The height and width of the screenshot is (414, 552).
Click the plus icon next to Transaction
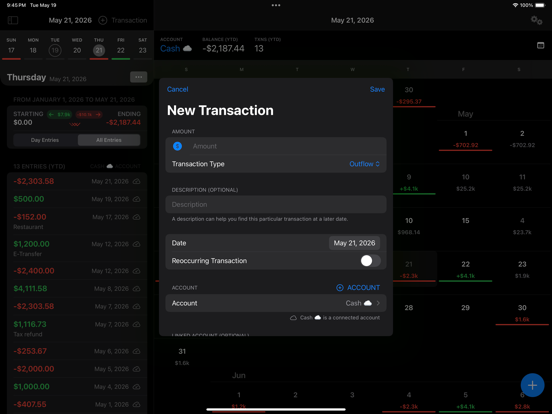pyautogui.click(x=102, y=20)
